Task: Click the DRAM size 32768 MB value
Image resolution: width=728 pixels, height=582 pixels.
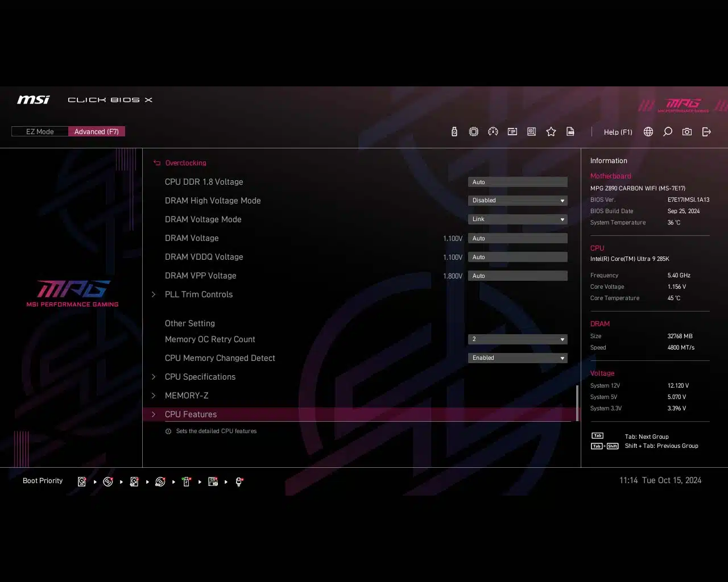Action: tap(680, 336)
